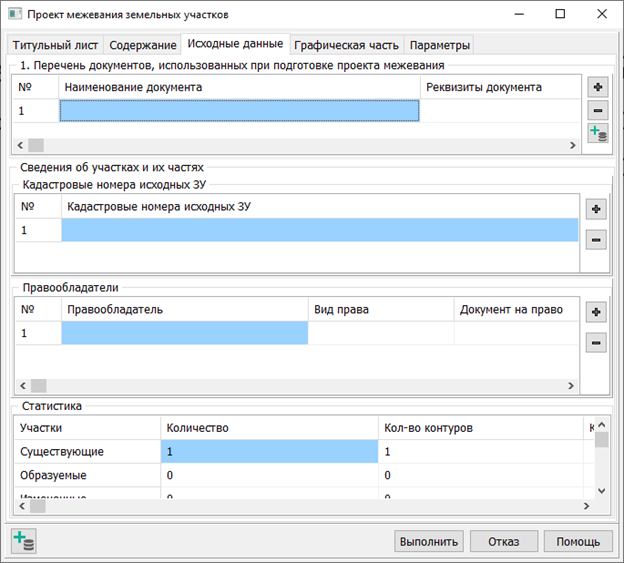Add row to documents list with plus icon
Viewport: 624px width, 563px height.
click(597, 87)
